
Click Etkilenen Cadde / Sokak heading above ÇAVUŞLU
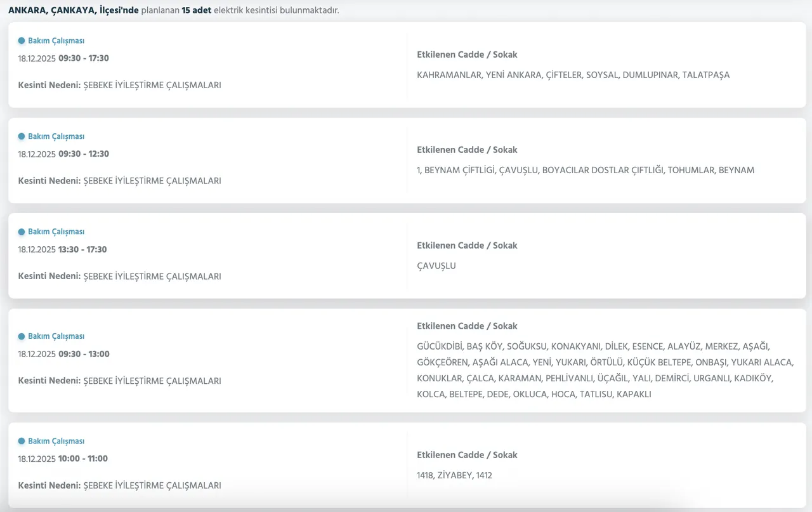[x=467, y=246]
